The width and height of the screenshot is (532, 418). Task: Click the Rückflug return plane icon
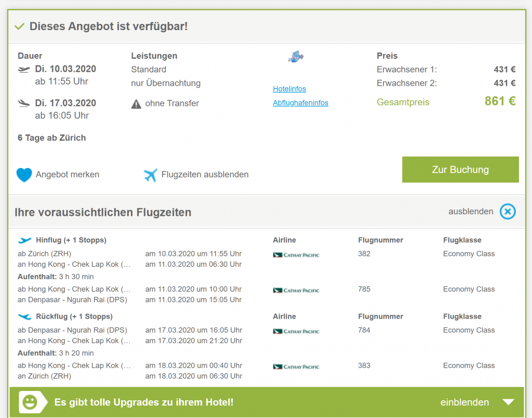pyautogui.click(x=25, y=317)
